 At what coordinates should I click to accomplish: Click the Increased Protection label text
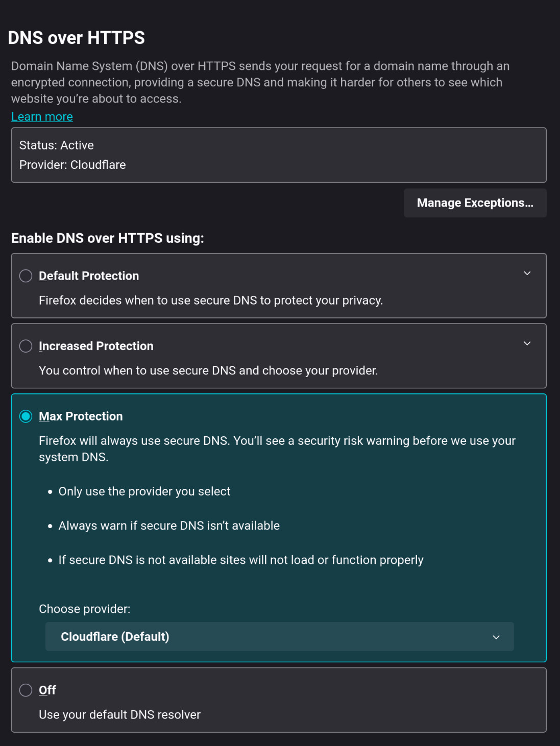pyautogui.click(x=96, y=346)
